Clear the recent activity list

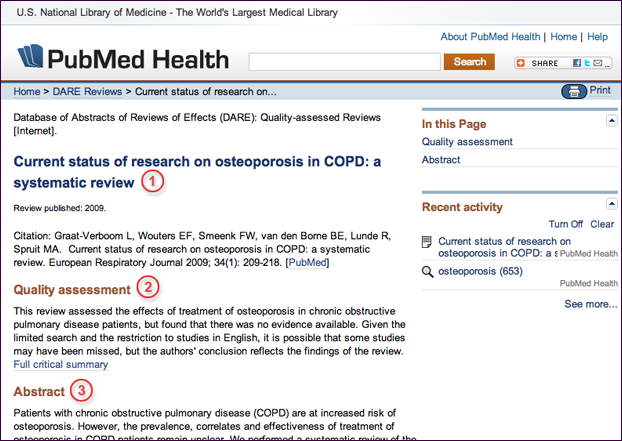pos(602,224)
